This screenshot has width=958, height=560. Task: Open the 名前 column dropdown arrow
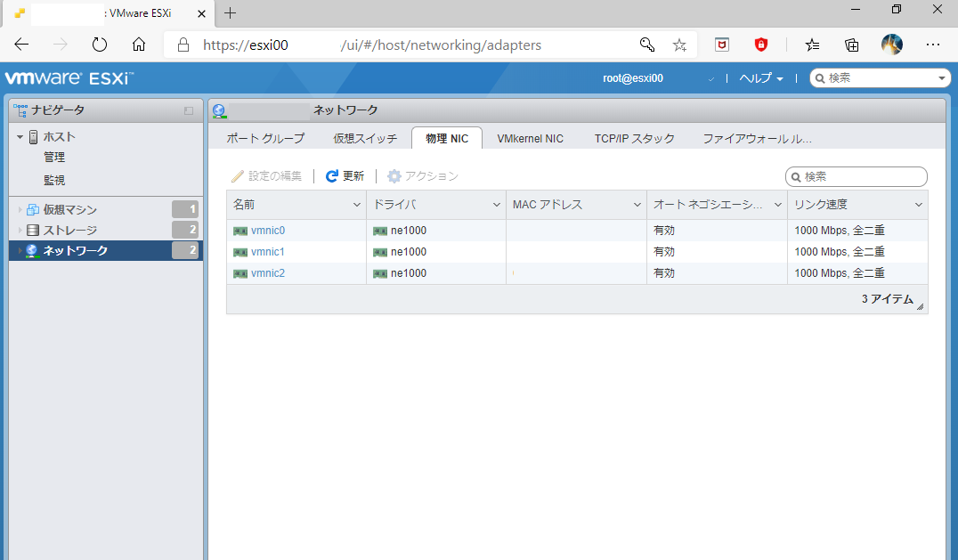(x=357, y=205)
